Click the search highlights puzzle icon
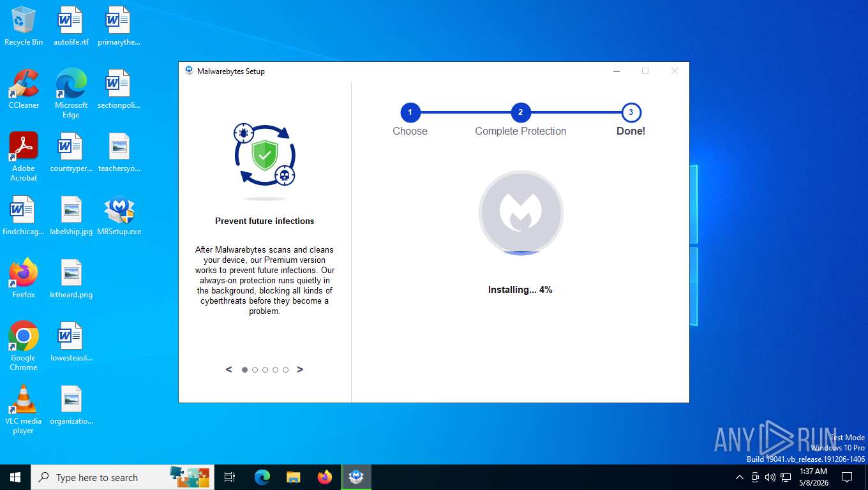 point(190,476)
